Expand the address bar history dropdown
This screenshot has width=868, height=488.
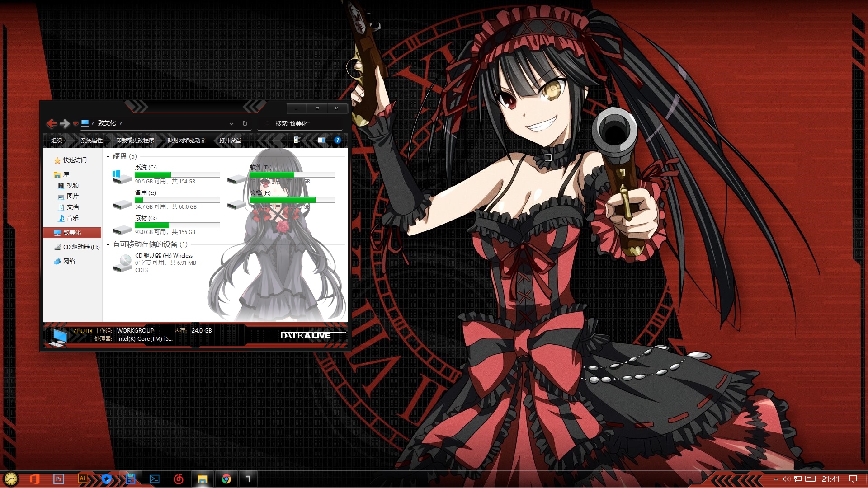point(231,123)
